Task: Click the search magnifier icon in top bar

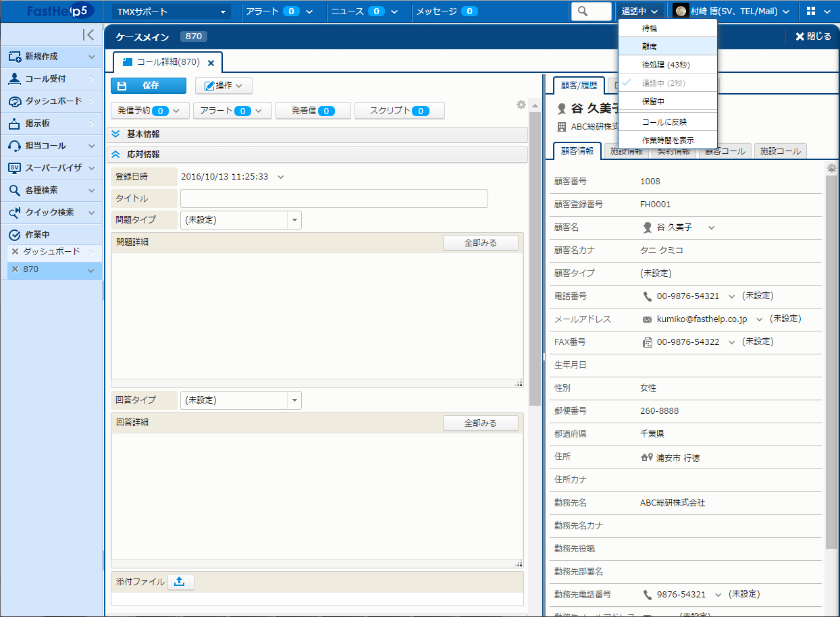Action: click(583, 11)
